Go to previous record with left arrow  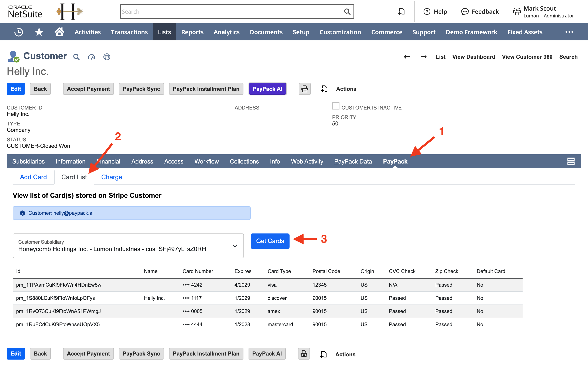(x=407, y=57)
